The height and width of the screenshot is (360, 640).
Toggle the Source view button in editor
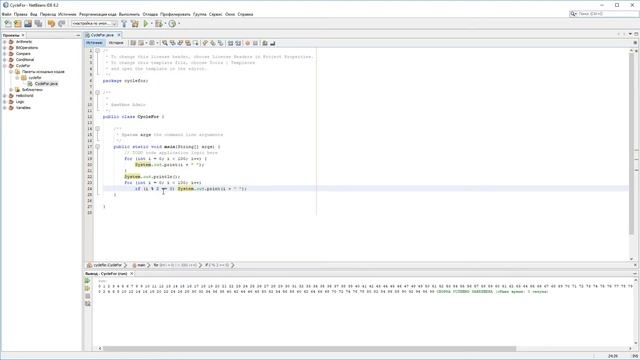[x=94, y=43]
